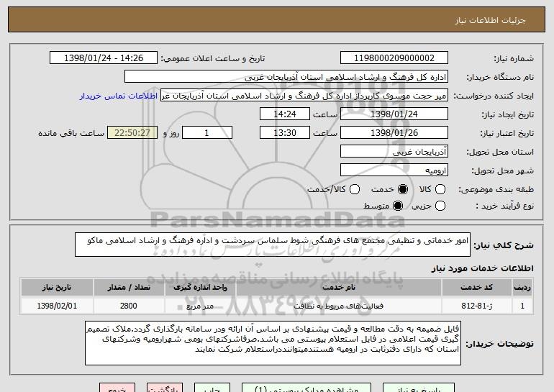554x392 pixels.
Task: Click delivery province field آذربایجان غربی
Action: (394, 152)
